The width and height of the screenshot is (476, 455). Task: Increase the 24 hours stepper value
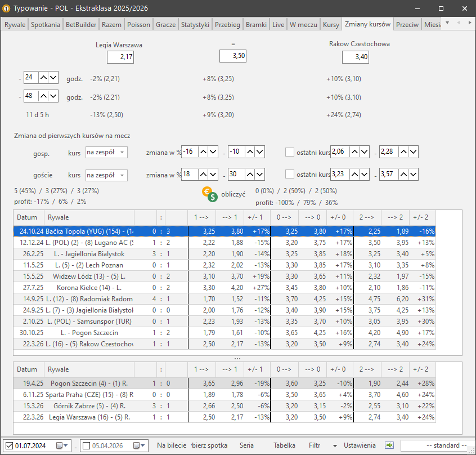(42, 77)
